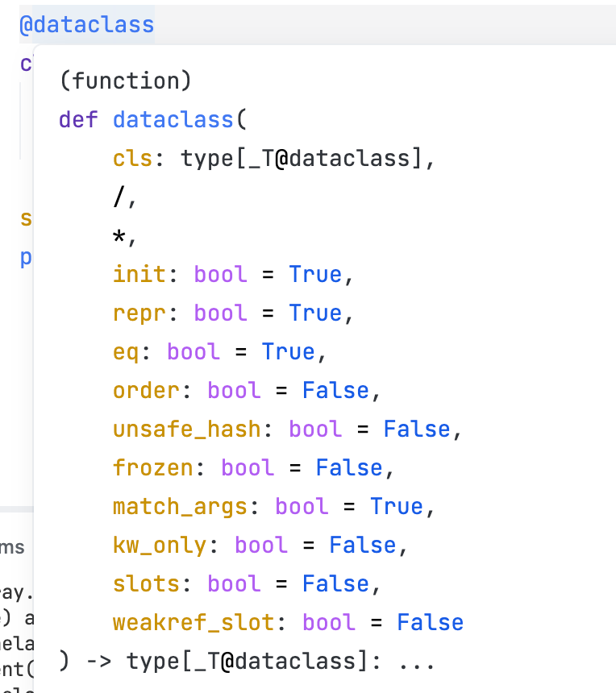Click the asterisk keyword-only separator line
This screenshot has width=616, height=693.
[x=120, y=236]
